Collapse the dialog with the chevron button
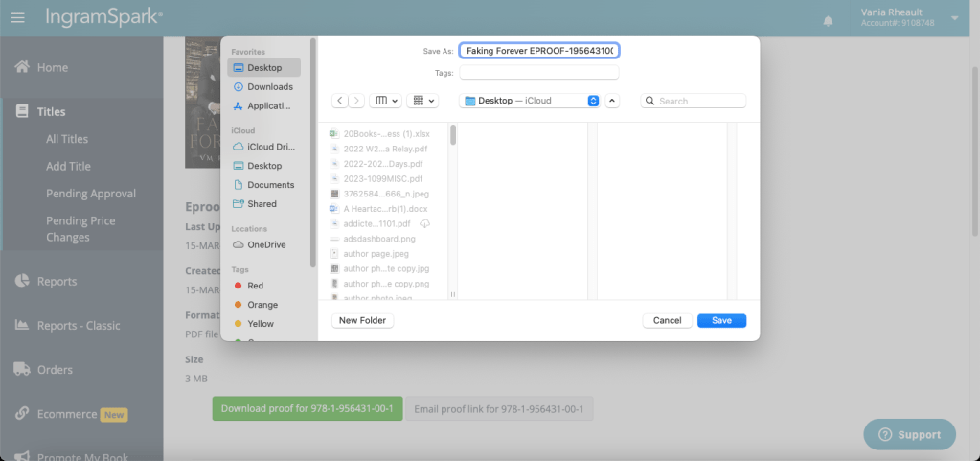Screen dimensions: 980x461 [x=613, y=101]
